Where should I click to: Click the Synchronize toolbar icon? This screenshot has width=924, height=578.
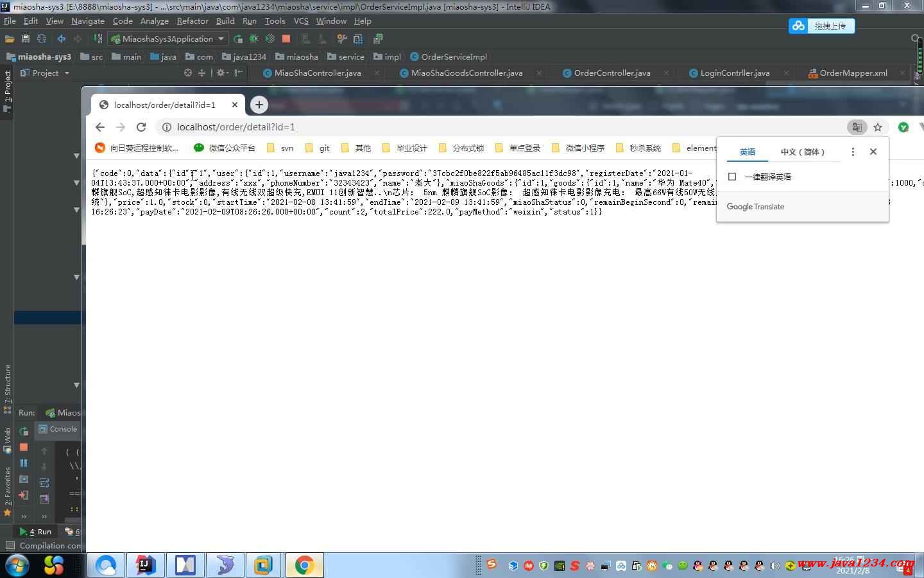pyautogui.click(x=42, y=39)
